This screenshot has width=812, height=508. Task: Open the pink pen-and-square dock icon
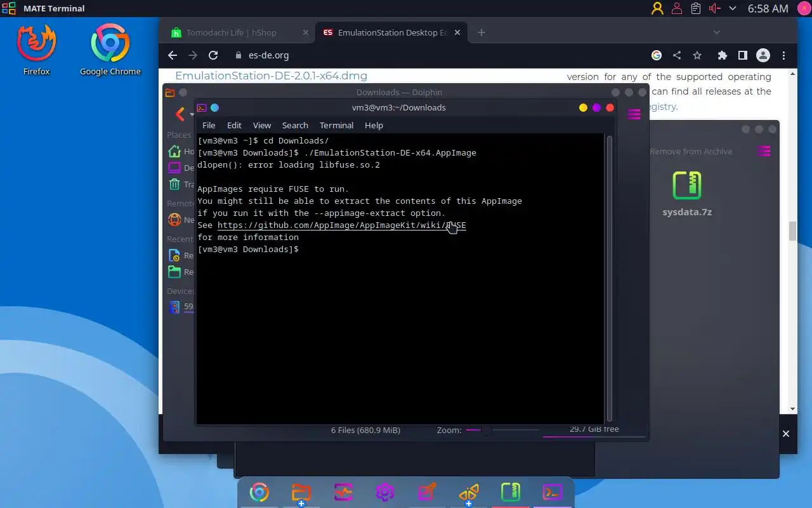pyautogui.click(x=427, y=492)
